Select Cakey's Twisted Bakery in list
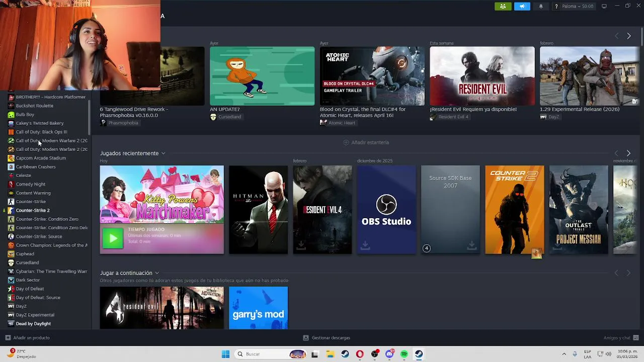The height and width of the screenshot is (362, 644). coord(39,123)
